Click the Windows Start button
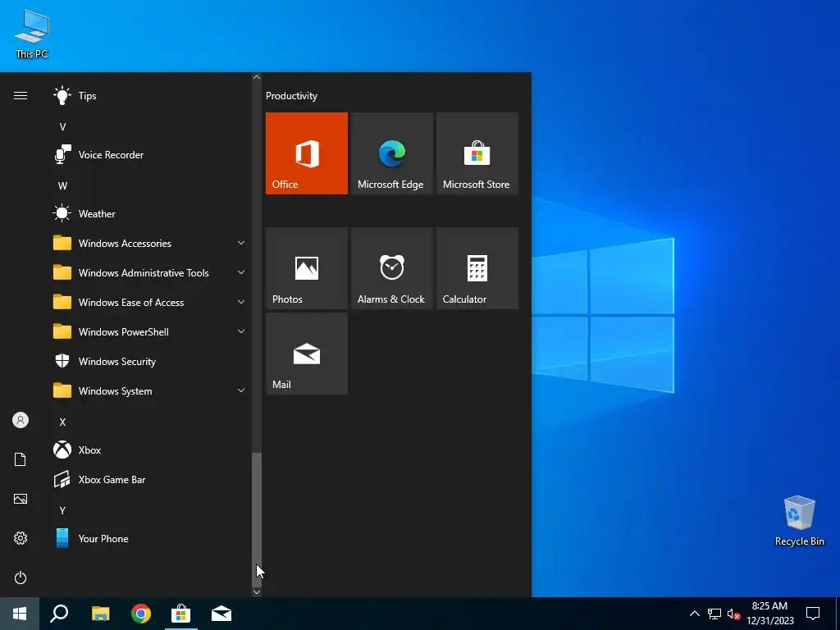 (x=20, y=614)
